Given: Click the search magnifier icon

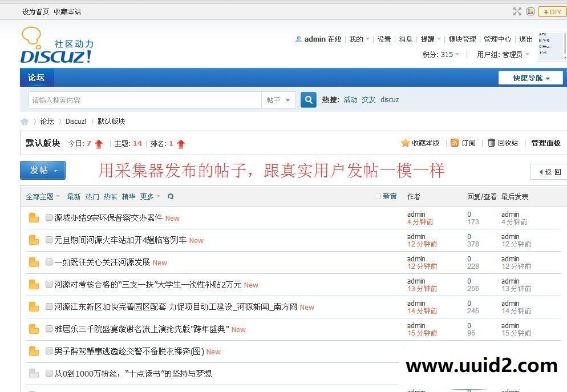Looking at the screenshot, I should pos(308,99).
